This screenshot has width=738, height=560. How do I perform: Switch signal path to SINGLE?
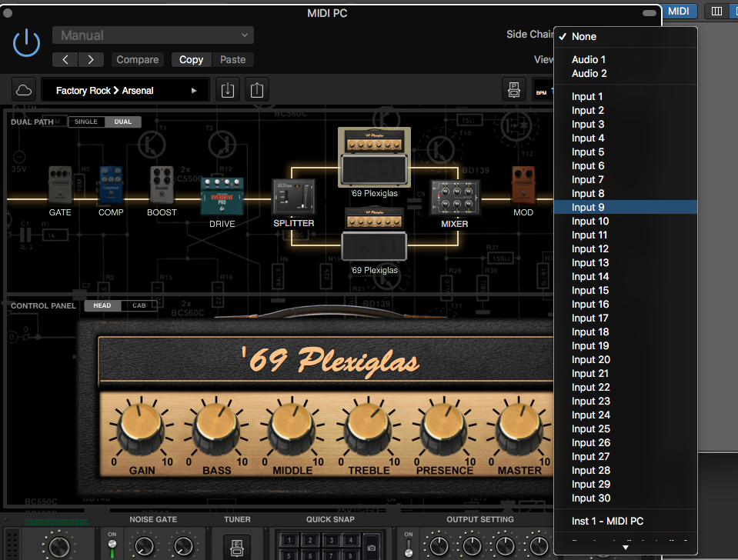point(86,122)
